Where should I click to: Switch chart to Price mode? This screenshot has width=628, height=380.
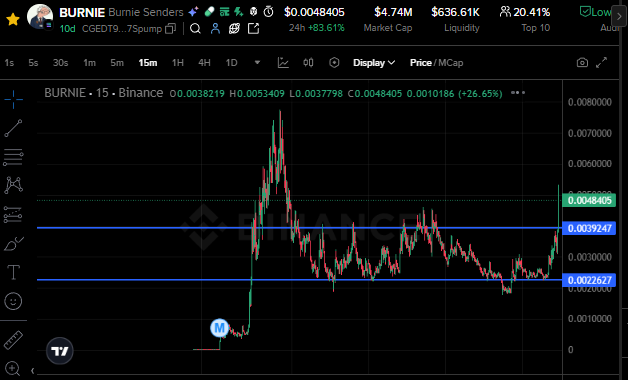click(x=421, y=63)
